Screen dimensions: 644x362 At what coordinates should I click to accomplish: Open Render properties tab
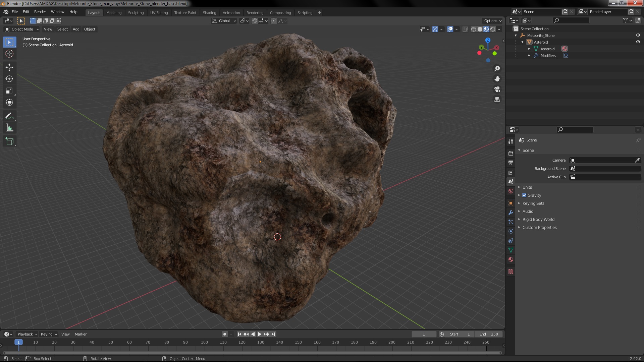click(511, 153)
